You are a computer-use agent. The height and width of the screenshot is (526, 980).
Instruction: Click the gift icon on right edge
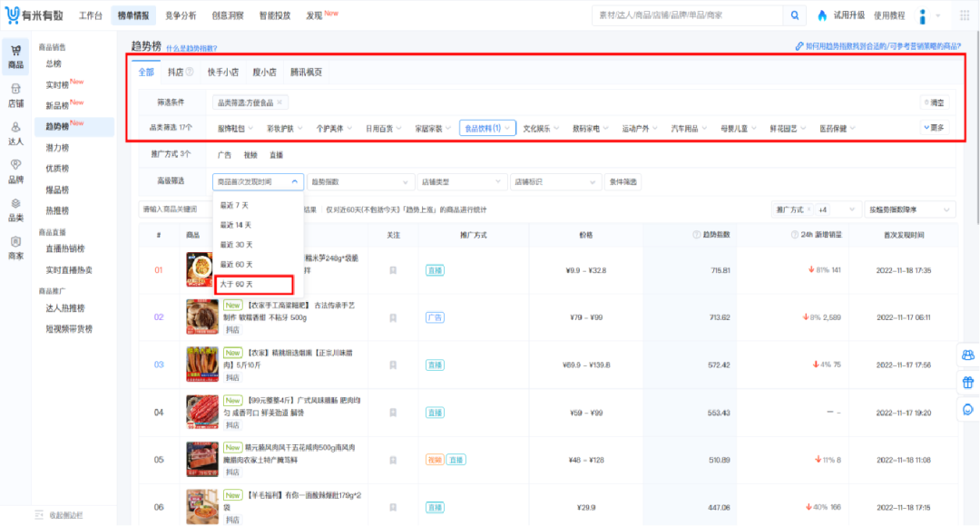tap(967, 382)
